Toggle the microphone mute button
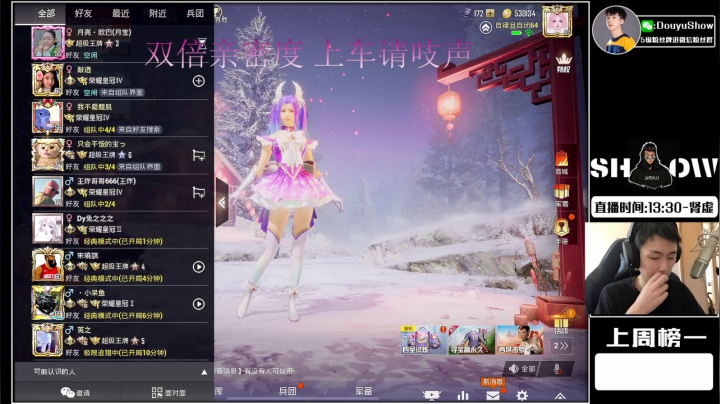 pyautogui.click(x=557, y=369)
